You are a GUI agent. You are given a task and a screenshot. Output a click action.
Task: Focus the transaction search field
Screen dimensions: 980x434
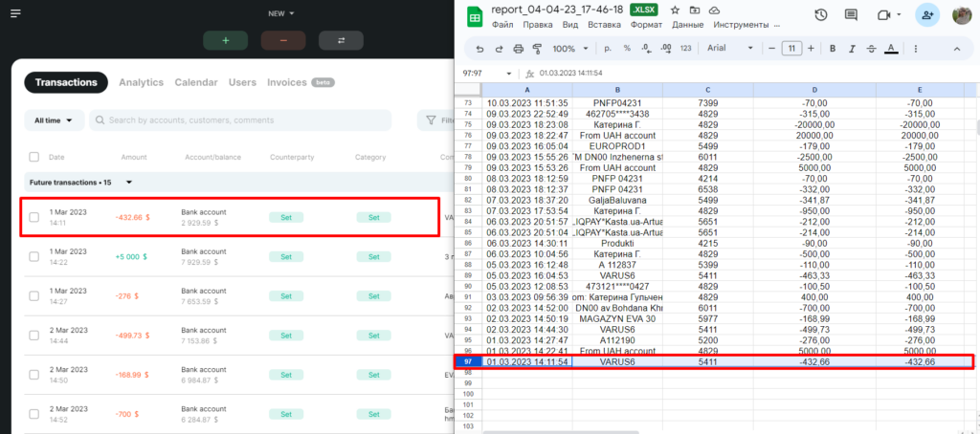click(240, 120)
